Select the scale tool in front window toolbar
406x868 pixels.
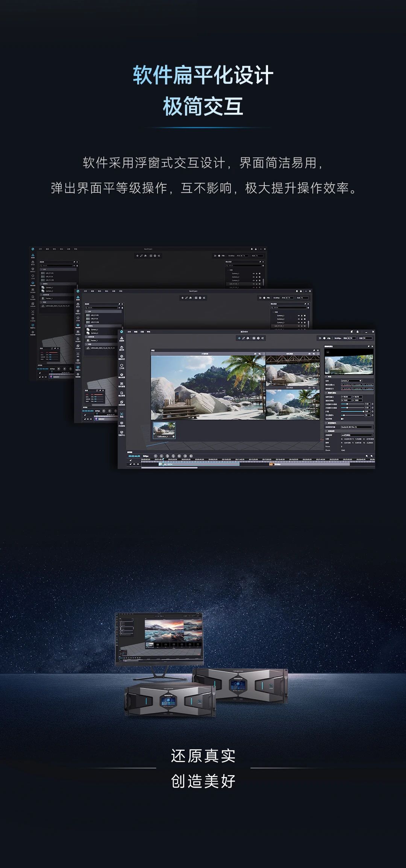point(244,338)
